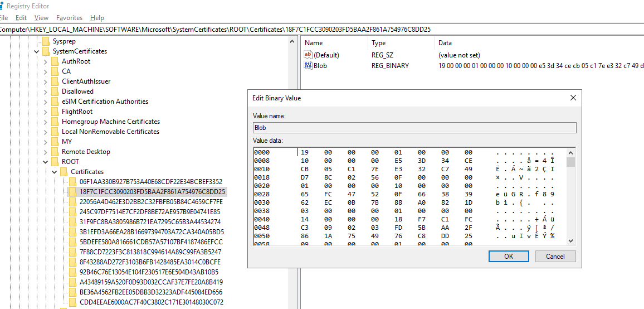Select key 22056A4D462E3D2BB2C32FBFB05B84C4659CF7FE
This screenshot has width=644, height=309.
coord(150,202)
